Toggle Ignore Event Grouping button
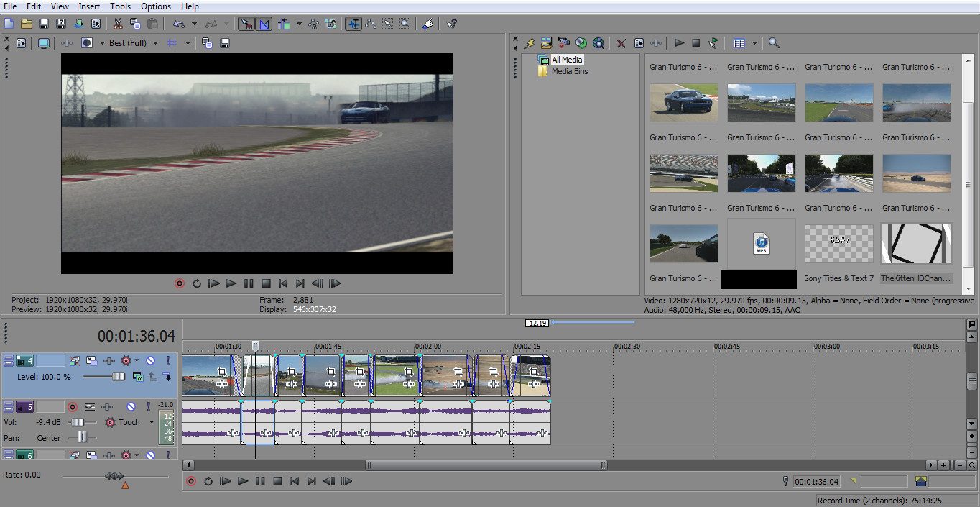 [x=330, y=24]
